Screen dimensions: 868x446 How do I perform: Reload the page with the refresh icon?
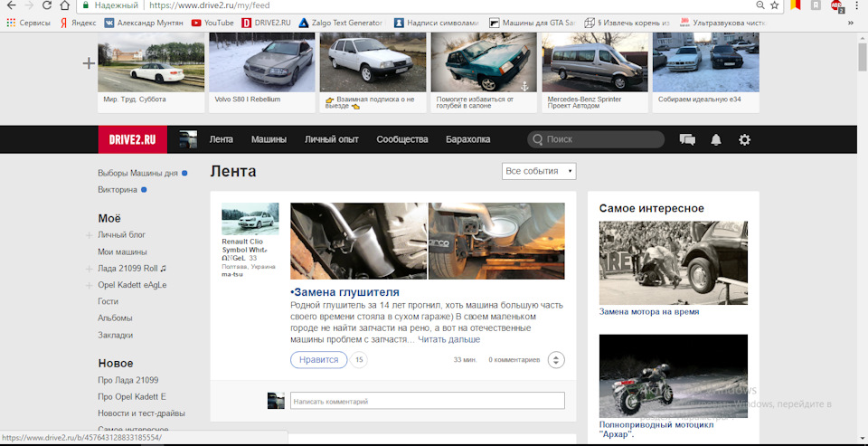click(47, 5)
